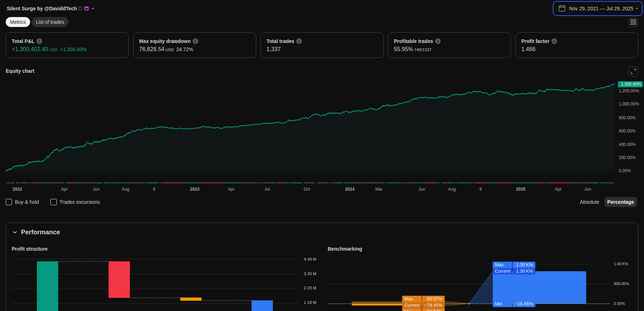
Task: Enable the Buy & hold checkbox
Action: pyautogui.click(x=9, y=202)
